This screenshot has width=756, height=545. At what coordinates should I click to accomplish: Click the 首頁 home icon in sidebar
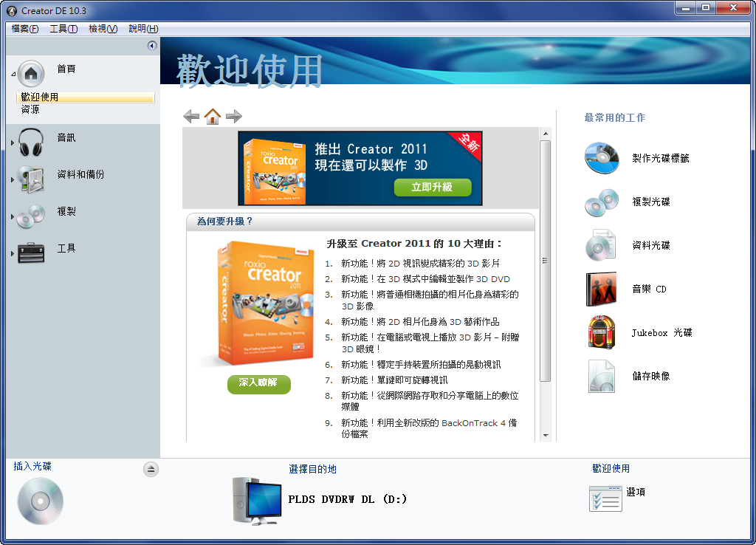31,73
